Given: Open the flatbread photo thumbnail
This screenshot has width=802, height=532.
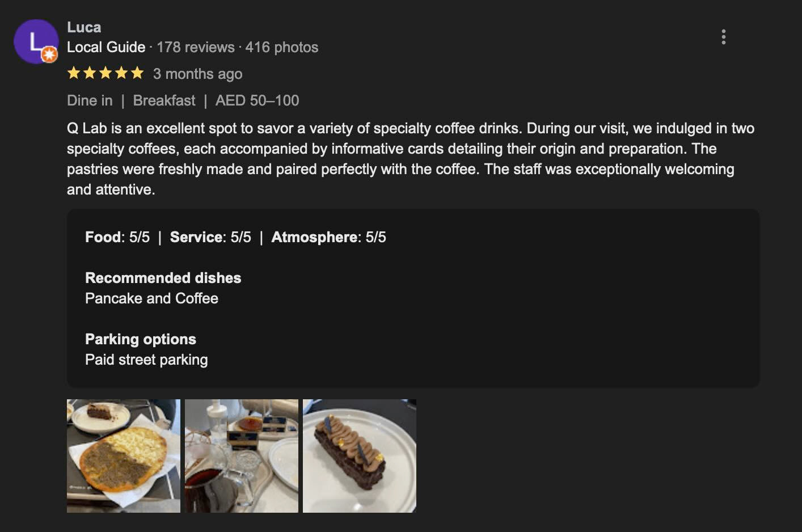Looking at the screenshot, I should tap(124, 456).
